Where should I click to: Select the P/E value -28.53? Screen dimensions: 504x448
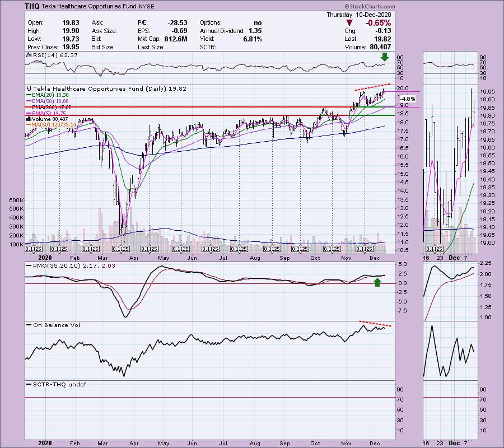(x=177, y=23)
